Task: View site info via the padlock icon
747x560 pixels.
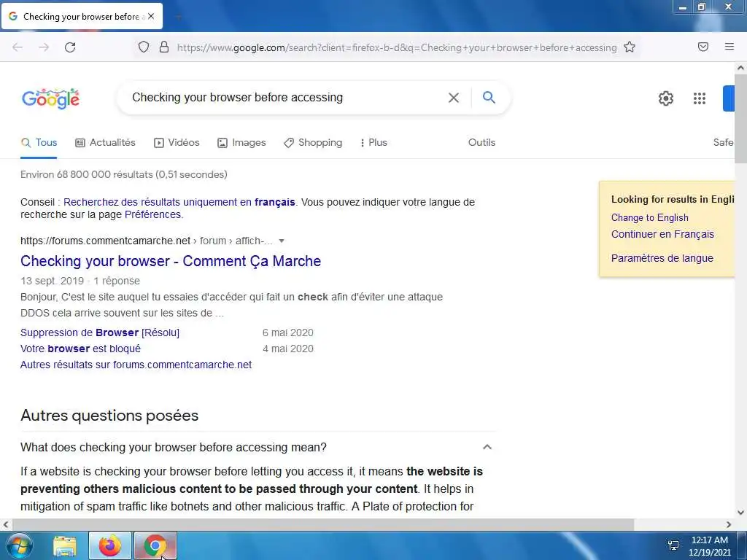Action: (164, 47)
